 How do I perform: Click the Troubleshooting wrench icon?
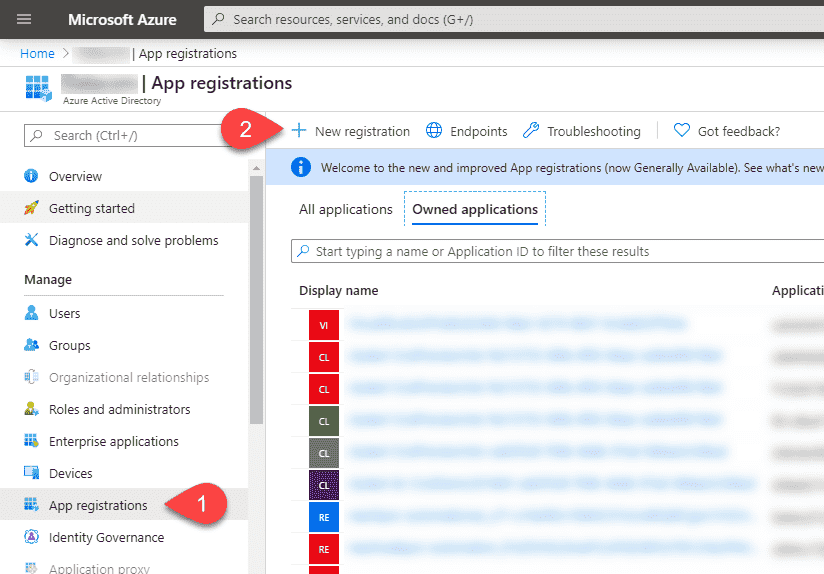pos(531,130)
